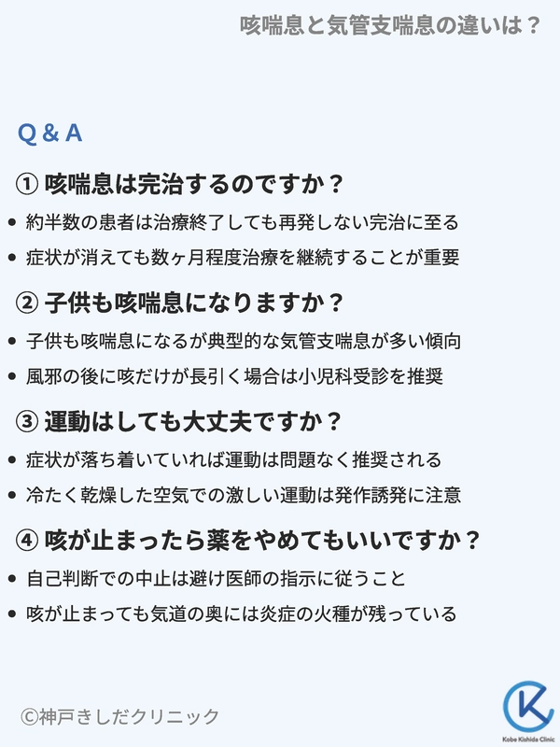Screen dimensions: 560x747
Task: Click the ©神戸きしだクリニック copyright text
Action: pyautogui.click(x=120, y=716)
